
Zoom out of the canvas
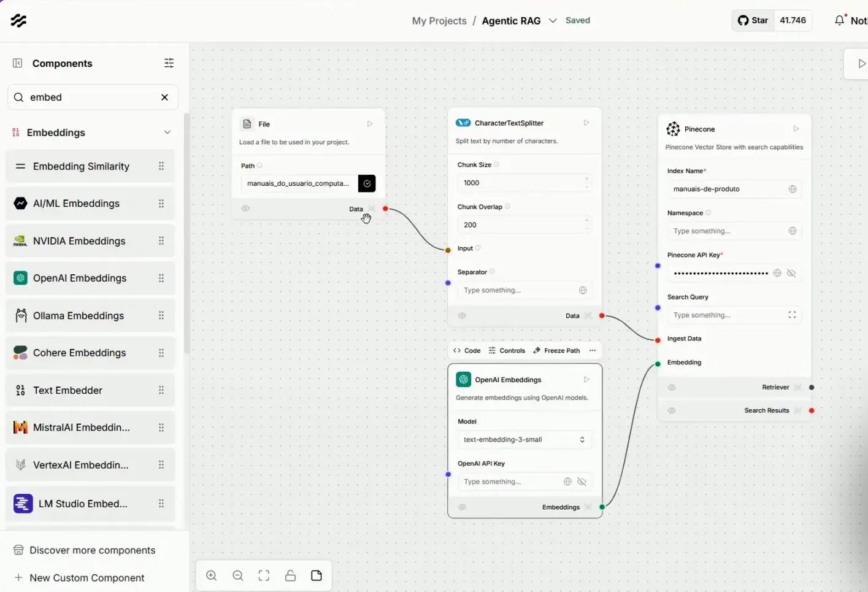tap(238, 575)
